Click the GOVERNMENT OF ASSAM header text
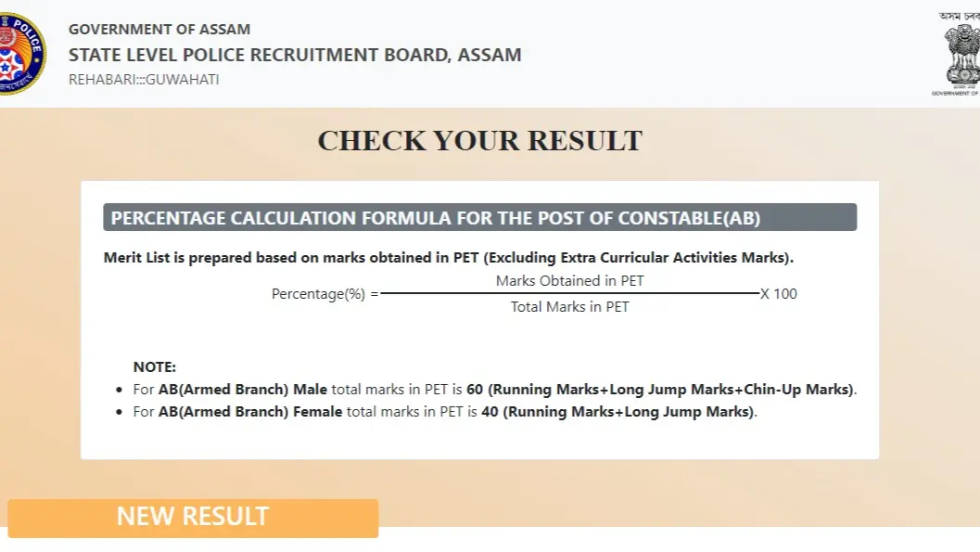This screenshot has width=980, height=552. (x=158, y=29)
